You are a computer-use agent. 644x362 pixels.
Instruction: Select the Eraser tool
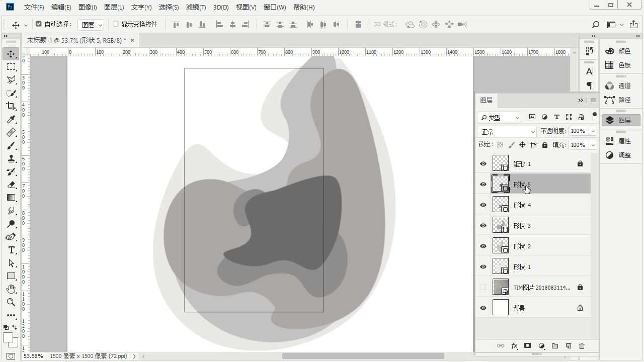11,185
